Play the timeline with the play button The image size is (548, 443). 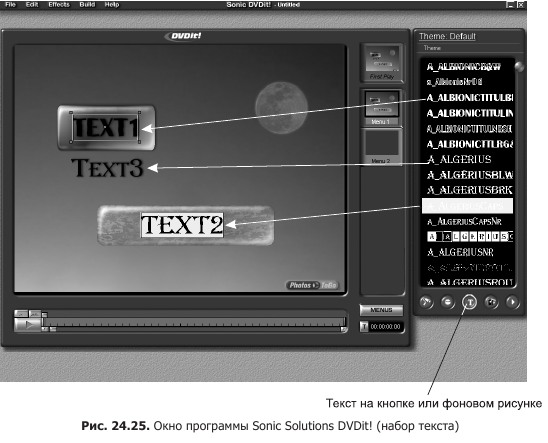28,325
